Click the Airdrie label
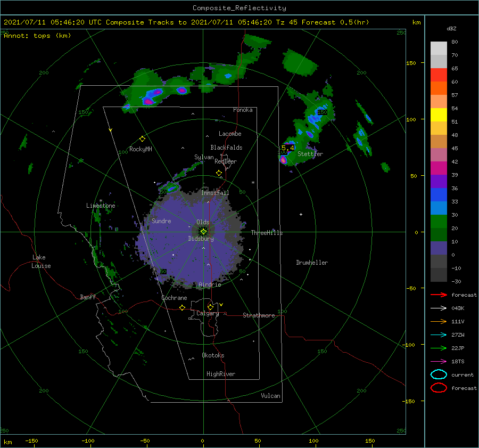Viewport: 479px width, 448px height. [x=210, y=284]
